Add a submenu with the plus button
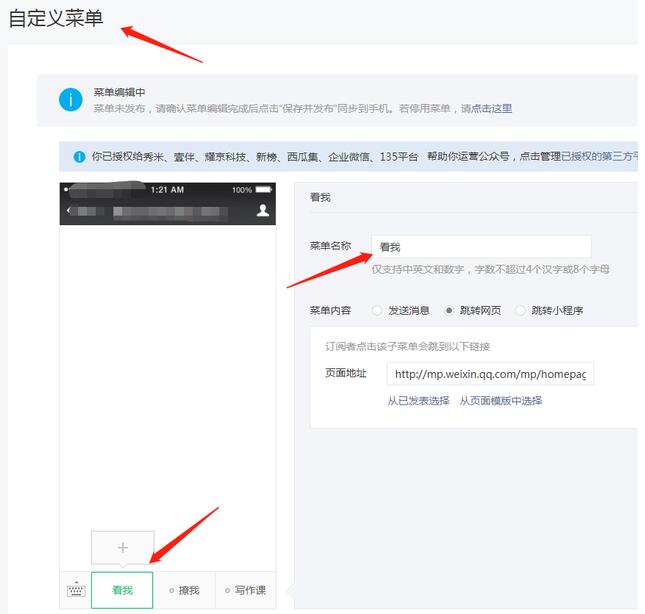Screen dimensions: 645x614 point(123,547)
